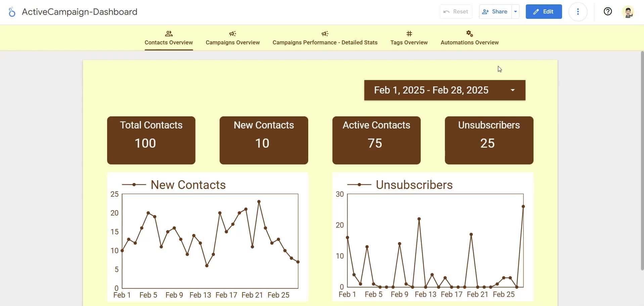
Task: Open the three-dot more options menu
Action: coord(578,12)
